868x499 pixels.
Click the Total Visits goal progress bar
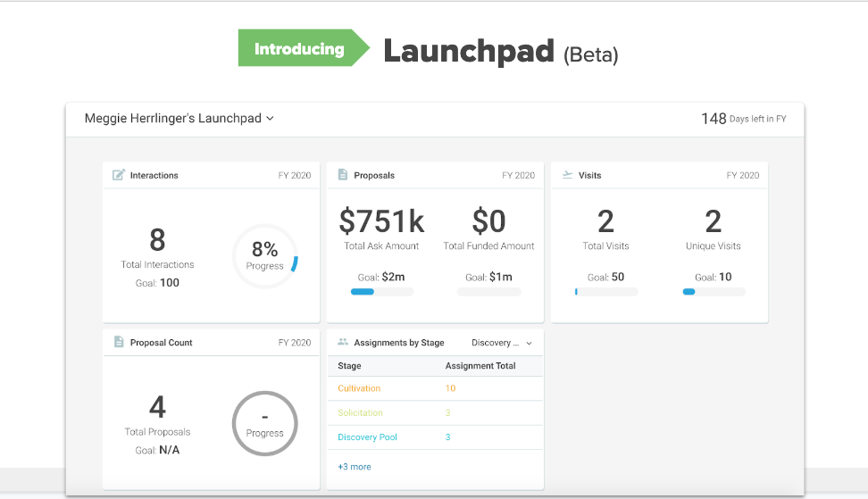click(x=606, y=292)
